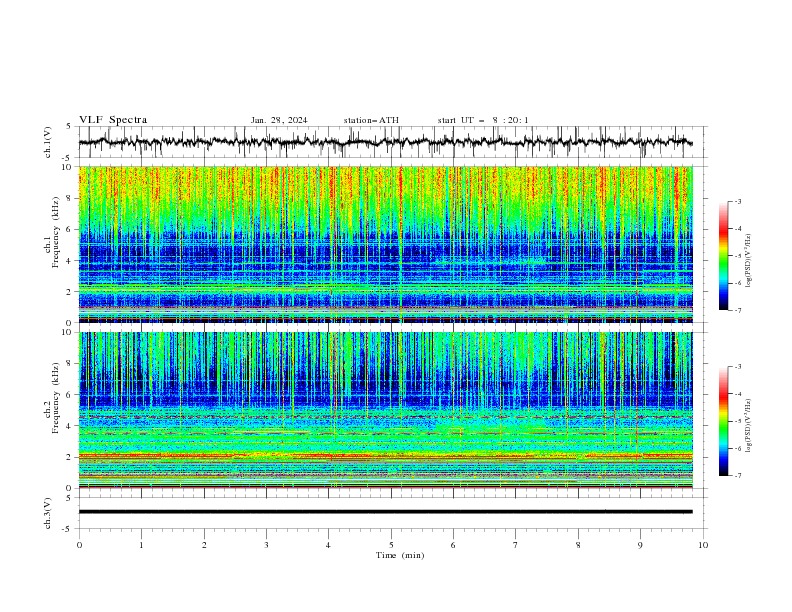Viewport: 792px width, 612px height.
Task: Click the 'ch.3(V)' axis label
Action: coord(48,513)
